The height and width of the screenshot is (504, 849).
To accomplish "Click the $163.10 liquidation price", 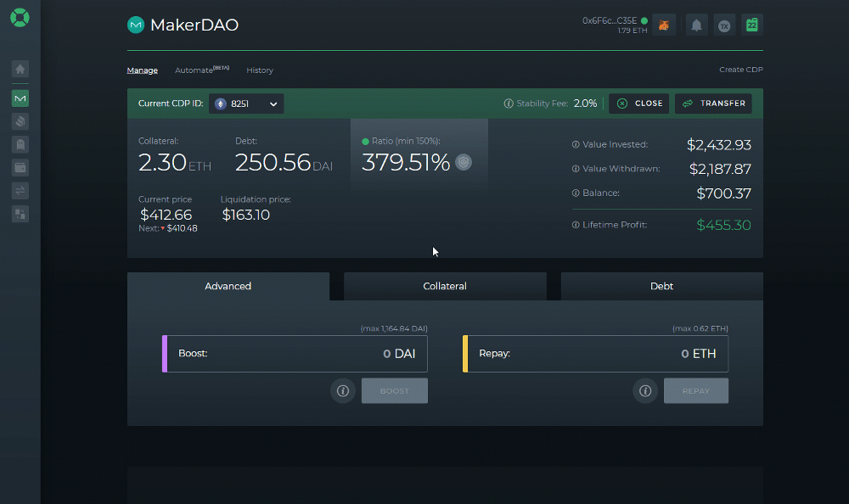I will coord(246,215).
